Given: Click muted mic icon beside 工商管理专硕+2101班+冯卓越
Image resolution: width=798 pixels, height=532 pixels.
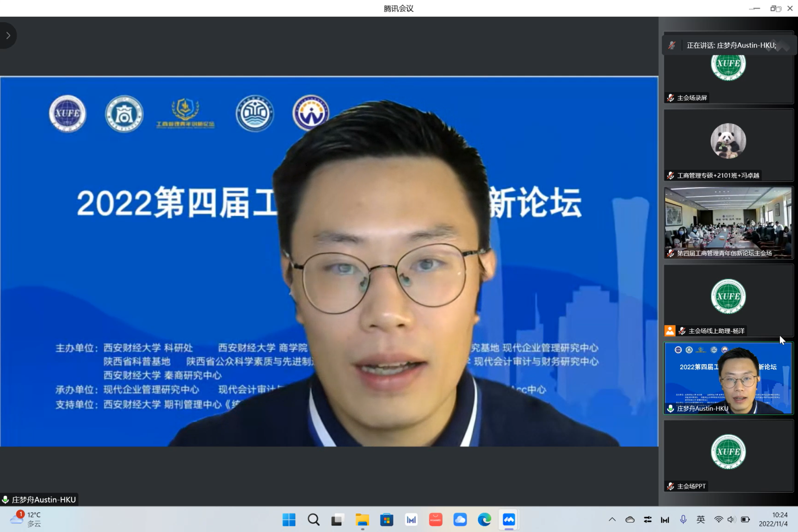Looking at the screenshot, I should click(671, 176).
